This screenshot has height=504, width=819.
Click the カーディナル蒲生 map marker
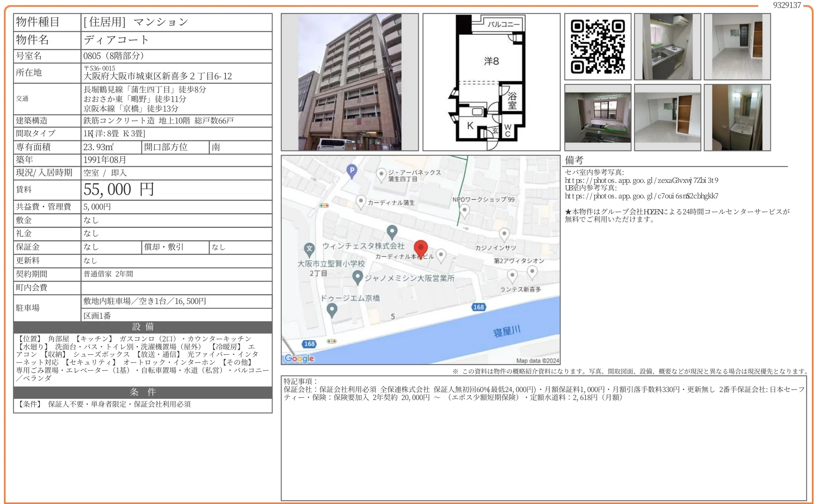[x=361, y=201]
